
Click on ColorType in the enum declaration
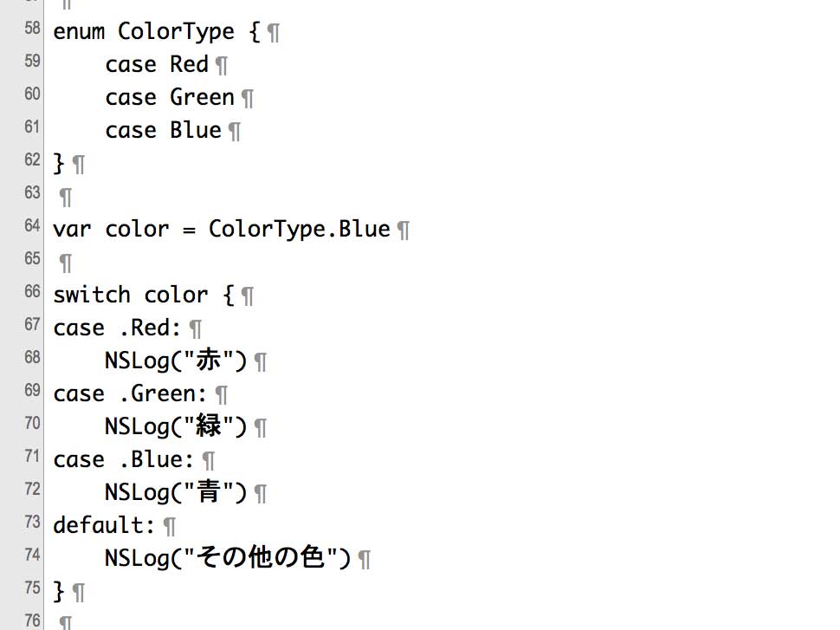(x=176, y=32)
